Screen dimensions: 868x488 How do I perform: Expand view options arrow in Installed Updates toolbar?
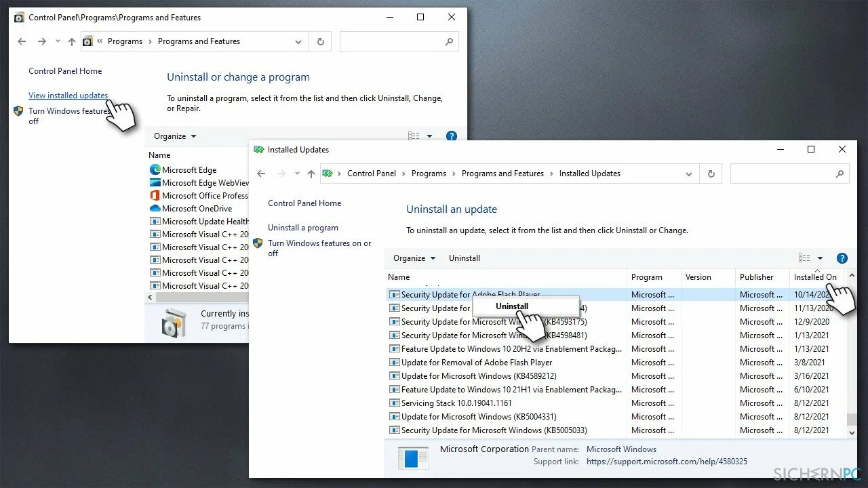[820, 258]
